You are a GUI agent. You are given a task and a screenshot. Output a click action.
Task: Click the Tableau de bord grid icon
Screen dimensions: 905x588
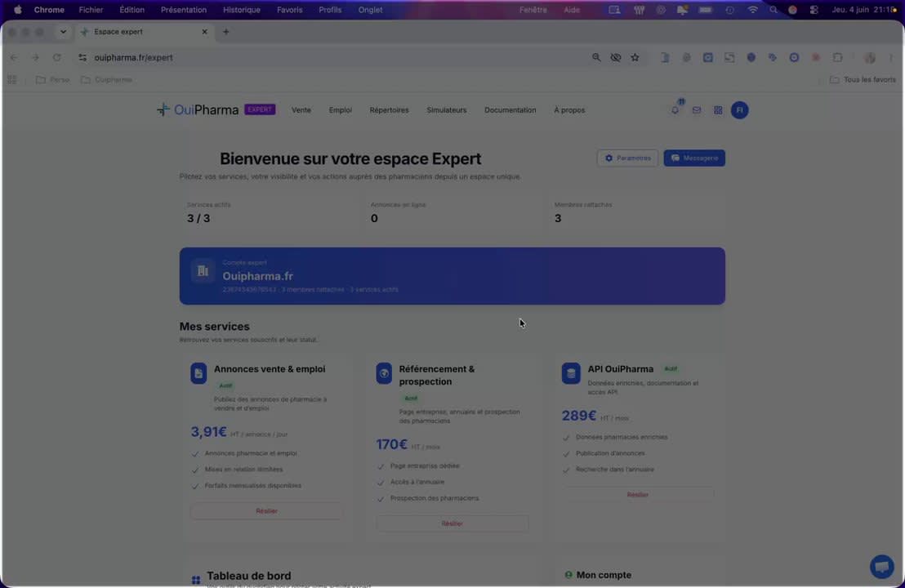point(196,579)
